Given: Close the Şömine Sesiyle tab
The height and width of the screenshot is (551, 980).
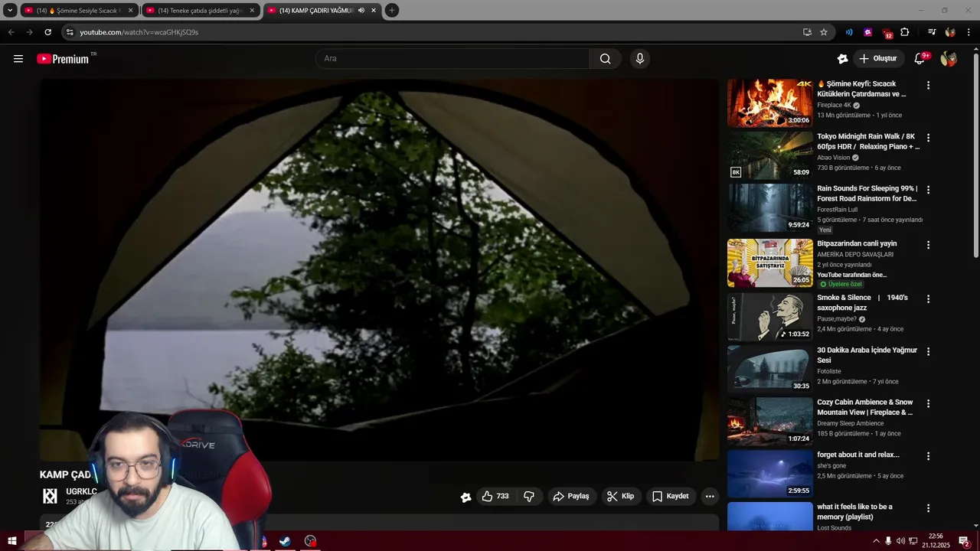Looking at the screenshot, I should tap(130, 11).
